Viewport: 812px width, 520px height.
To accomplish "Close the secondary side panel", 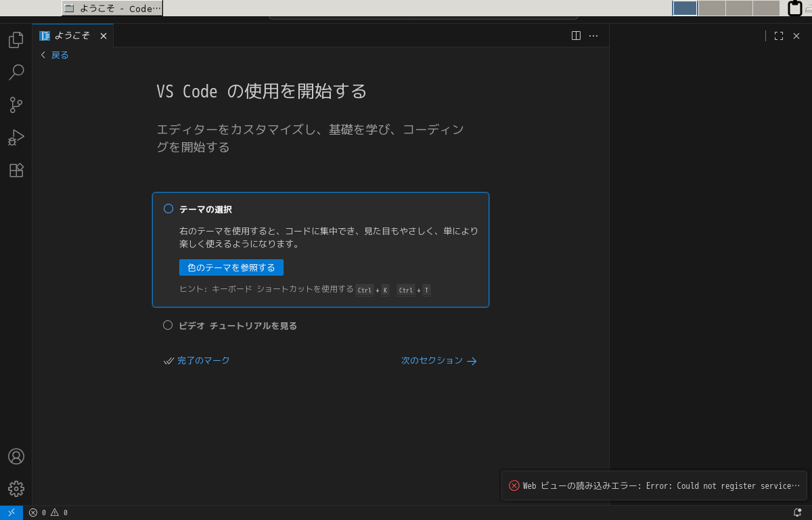I will 796,36.
